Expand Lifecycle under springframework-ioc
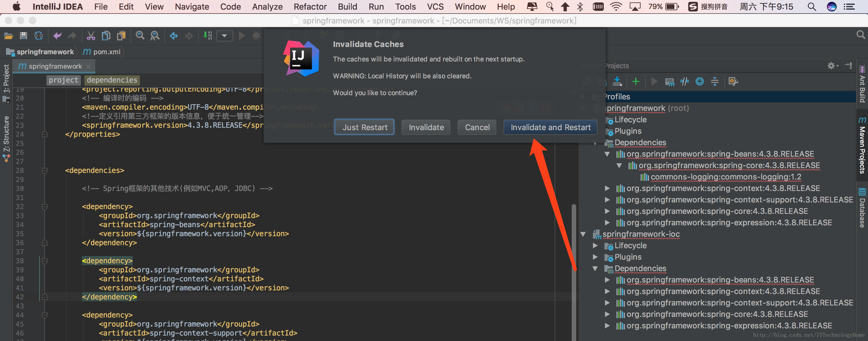 coord(595,246)
